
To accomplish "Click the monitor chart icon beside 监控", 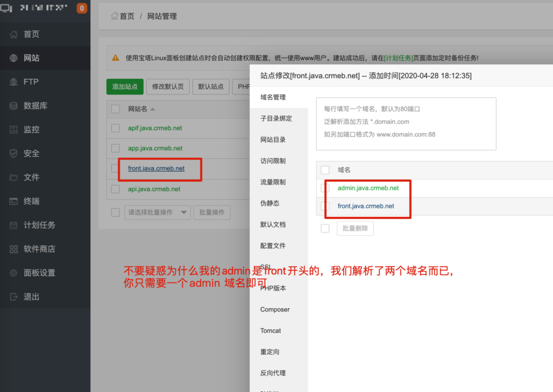I will (x=14, y=130).
